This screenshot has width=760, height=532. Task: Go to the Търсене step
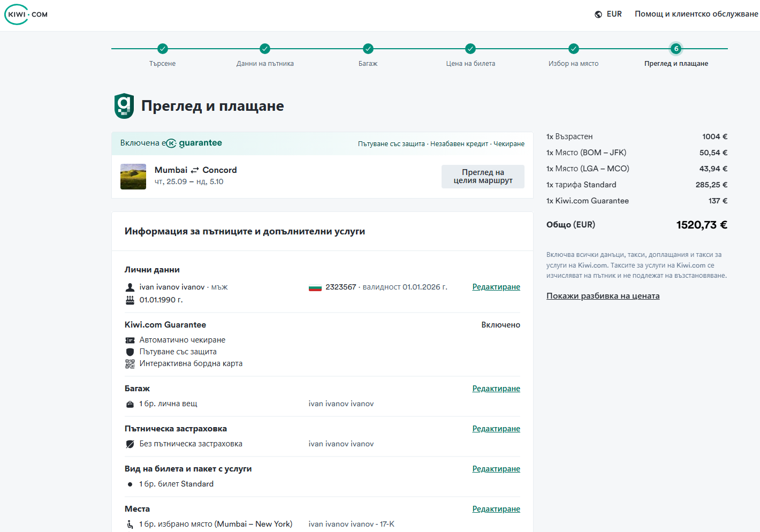click(163, 64)
